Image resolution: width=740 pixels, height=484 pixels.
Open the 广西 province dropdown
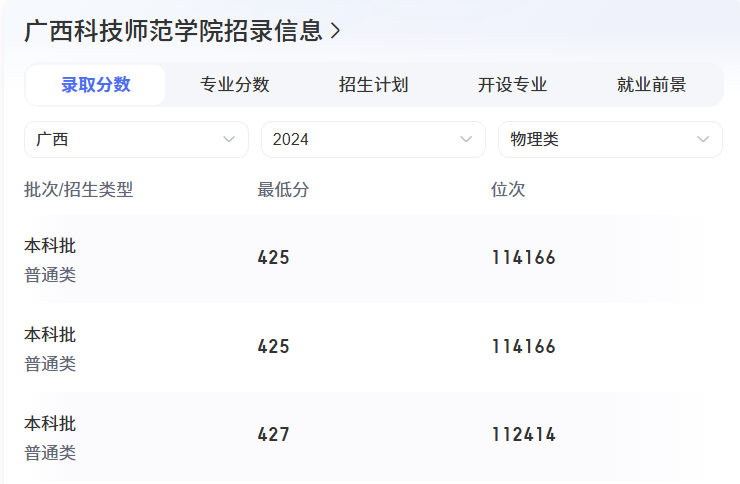136,140
